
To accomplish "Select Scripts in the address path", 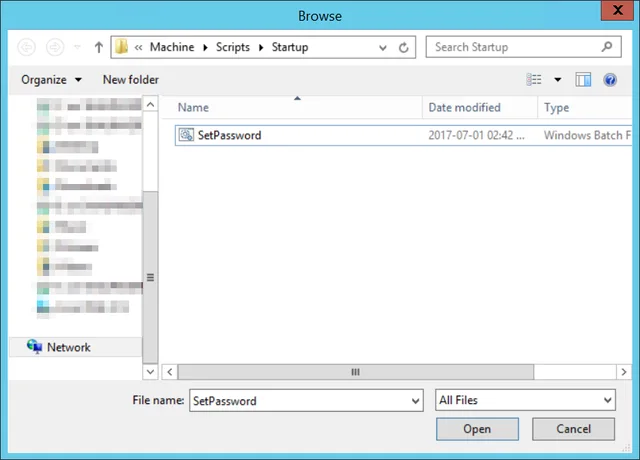I will point(233,47).
